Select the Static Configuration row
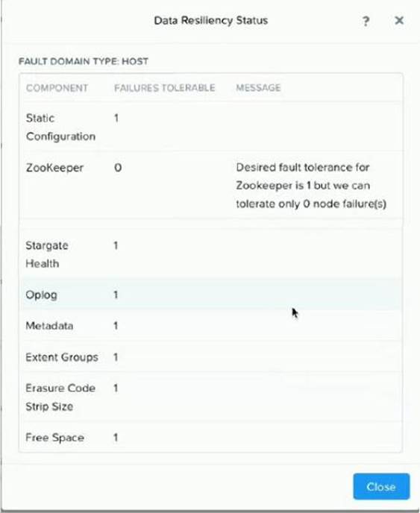Image resolution: width=420 pixels, height=513 pixels. click(x=211, y=127)
